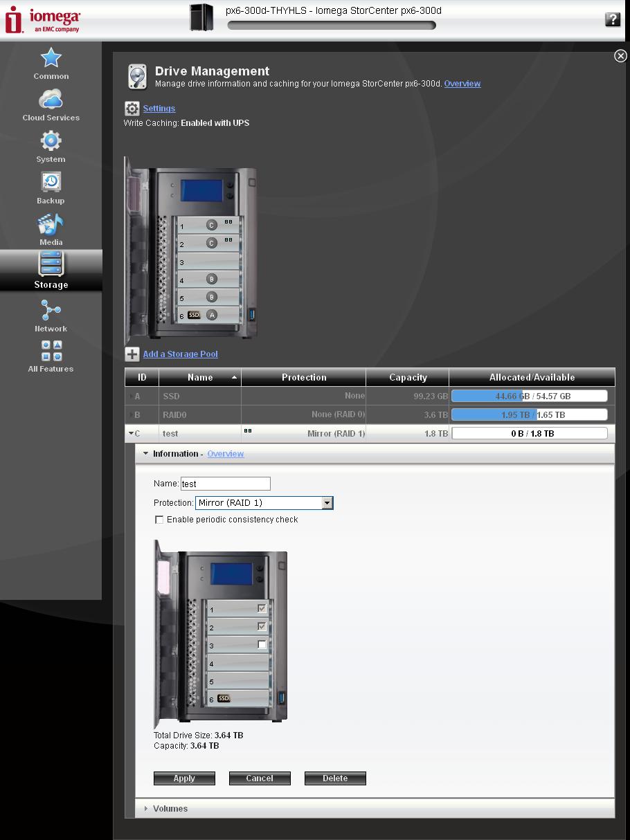Viewport: 630px width, 840px height.
Task: Collapse the Information section
Action: click(145, 454)
